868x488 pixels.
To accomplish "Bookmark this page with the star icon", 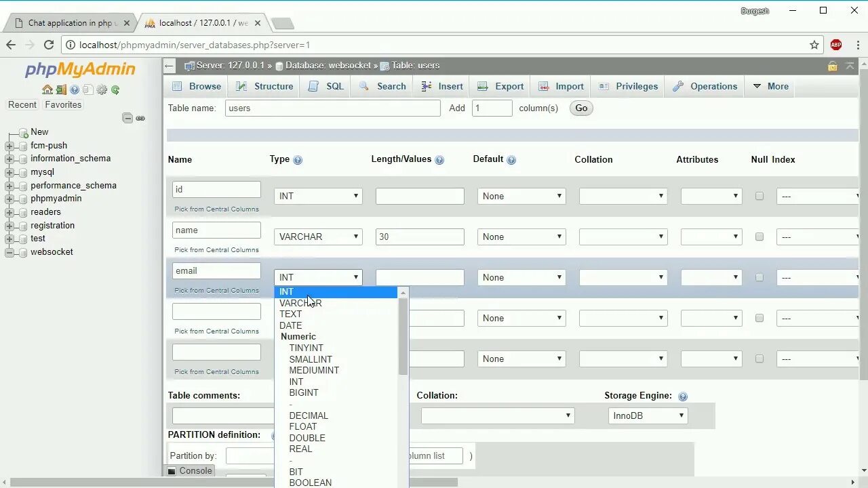I will tap(814, 45).
